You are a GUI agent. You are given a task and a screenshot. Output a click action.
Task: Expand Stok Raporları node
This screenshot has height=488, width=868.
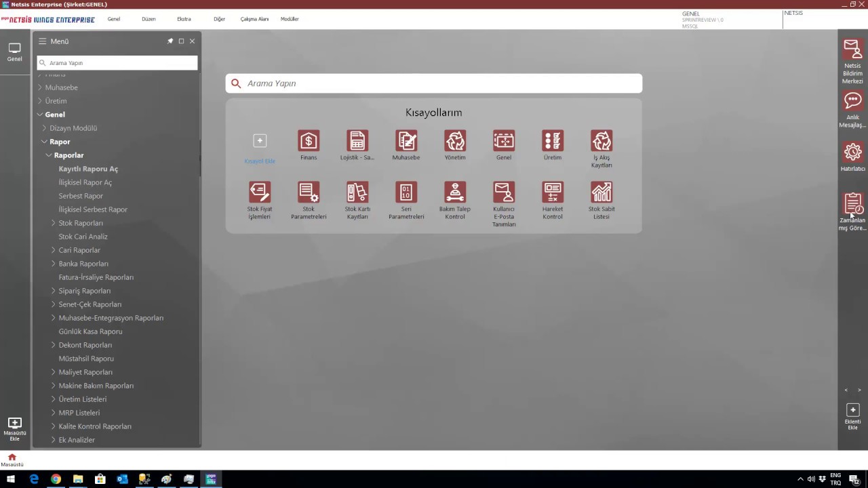pyautogui.click(x=54, y=223)
